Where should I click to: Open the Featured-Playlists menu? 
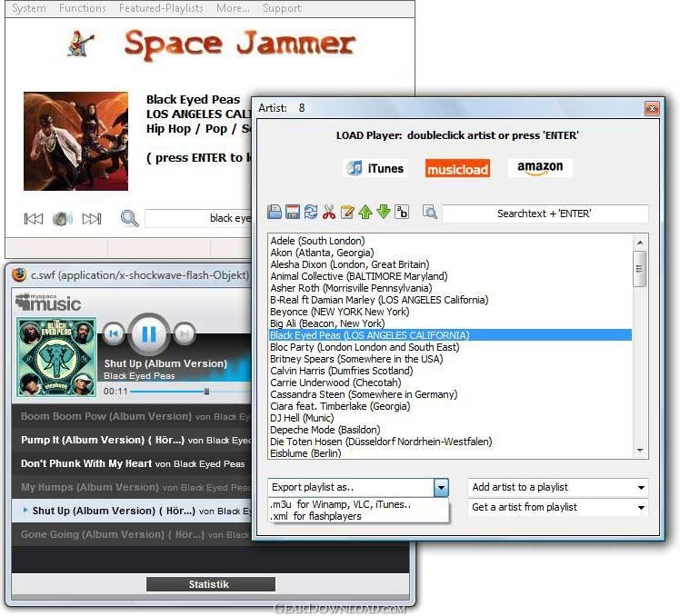click(161, 8)
